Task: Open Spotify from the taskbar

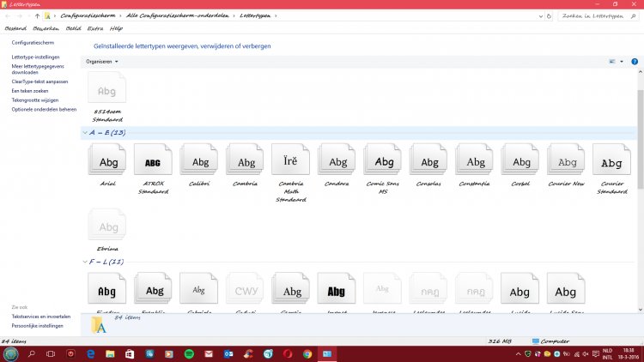Action: click(190, 353)
